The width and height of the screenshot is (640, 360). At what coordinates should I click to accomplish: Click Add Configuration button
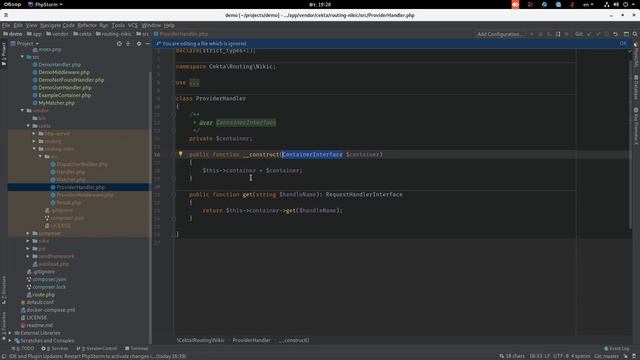500,34
